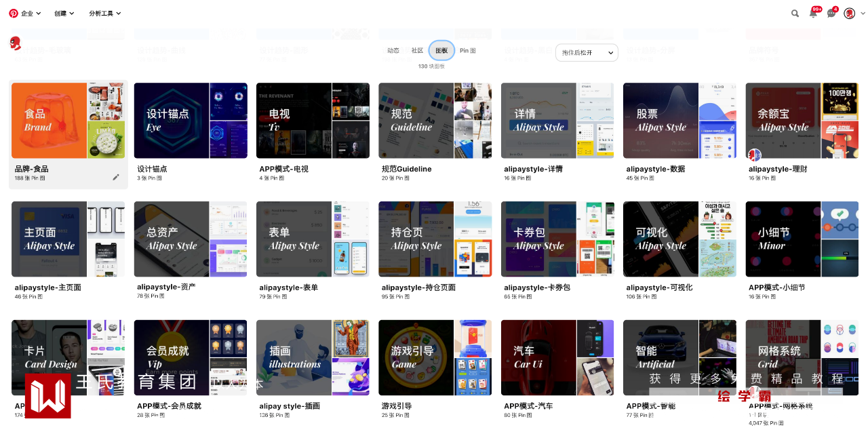The image size is (868, 436).
Task: Open notifications bell with 99+ badge
Action: [x=814, y=13]
